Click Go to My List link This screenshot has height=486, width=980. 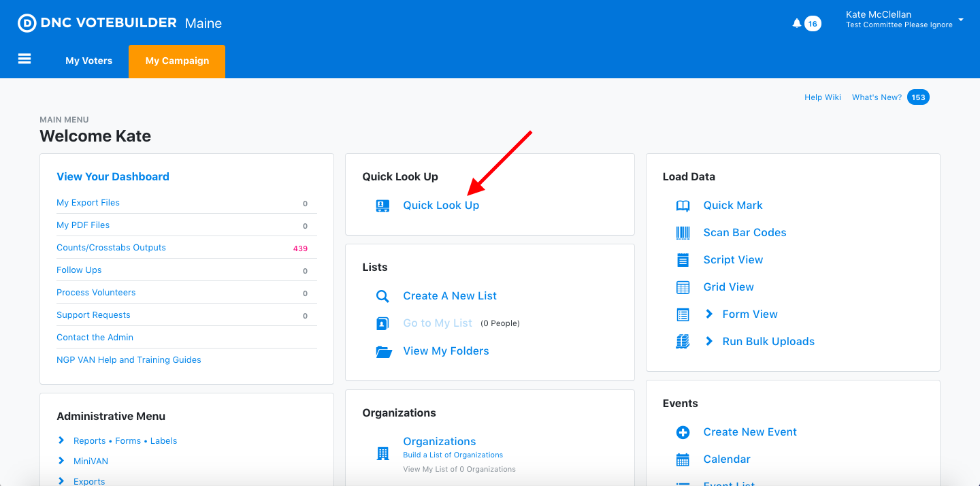tap(438, 323)
